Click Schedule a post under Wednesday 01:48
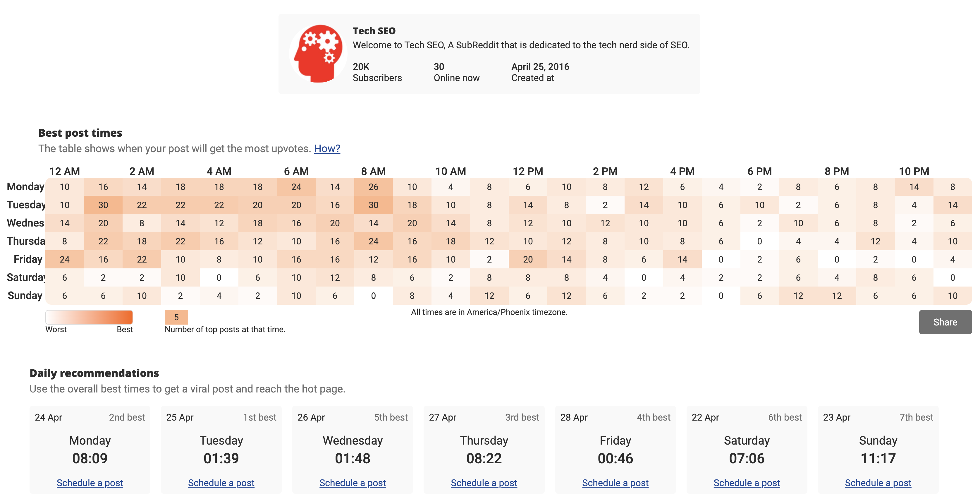The height and width of the screenshot is (504, 980). pos(352,483)
